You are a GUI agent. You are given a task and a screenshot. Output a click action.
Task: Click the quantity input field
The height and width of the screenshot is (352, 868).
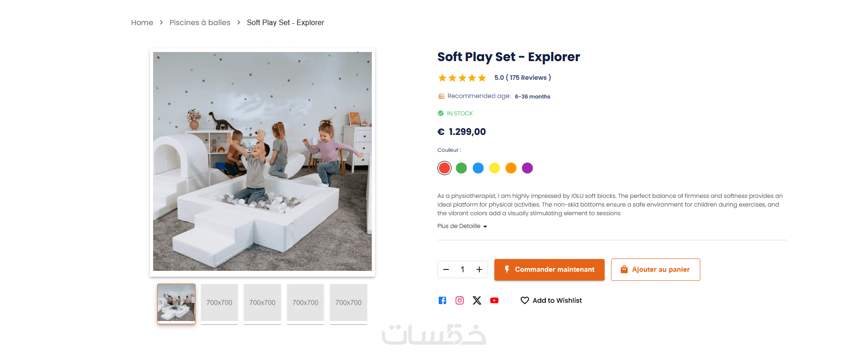point(462,269)
